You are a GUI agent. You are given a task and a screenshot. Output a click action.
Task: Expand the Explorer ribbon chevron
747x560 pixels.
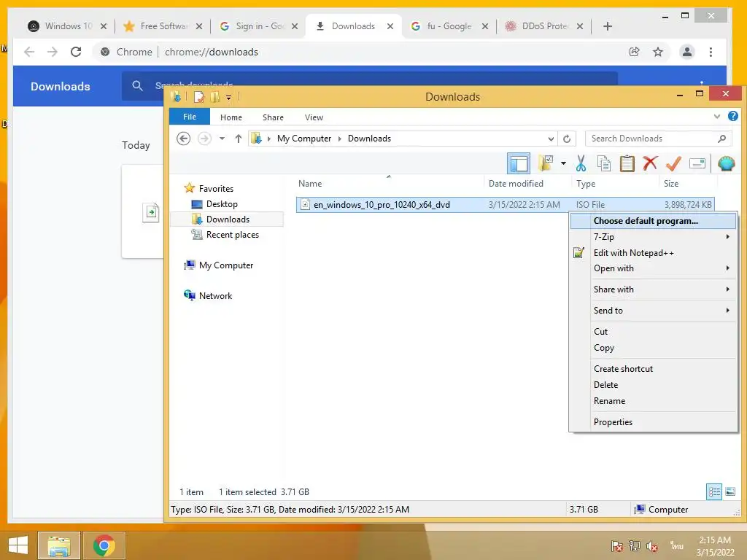(x=717, y=116)
